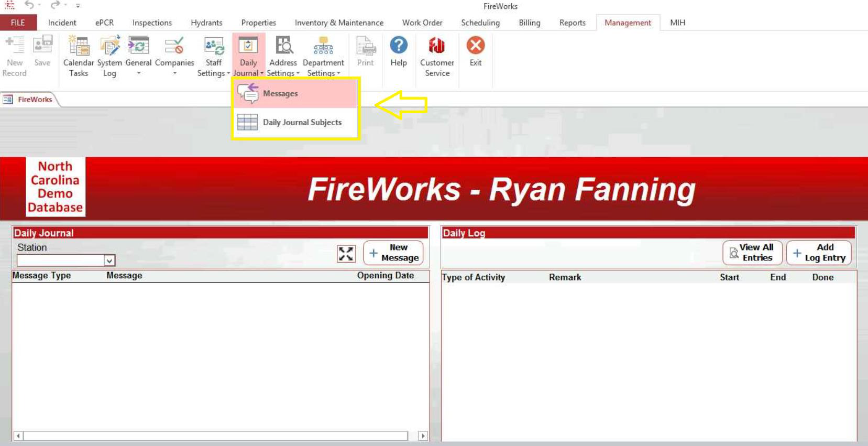Switch to the ePCR tab
The height and width of the screenshot is (446, 868).
click(104, 23)
